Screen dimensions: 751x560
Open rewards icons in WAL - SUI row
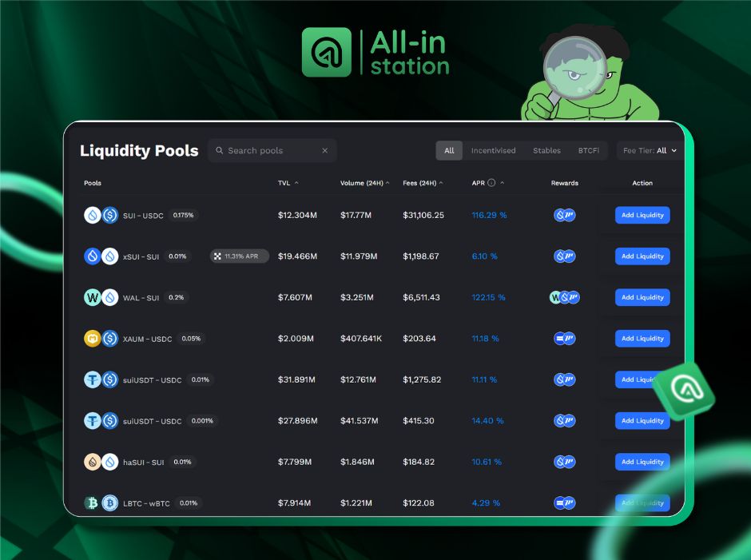click(565, 297)
